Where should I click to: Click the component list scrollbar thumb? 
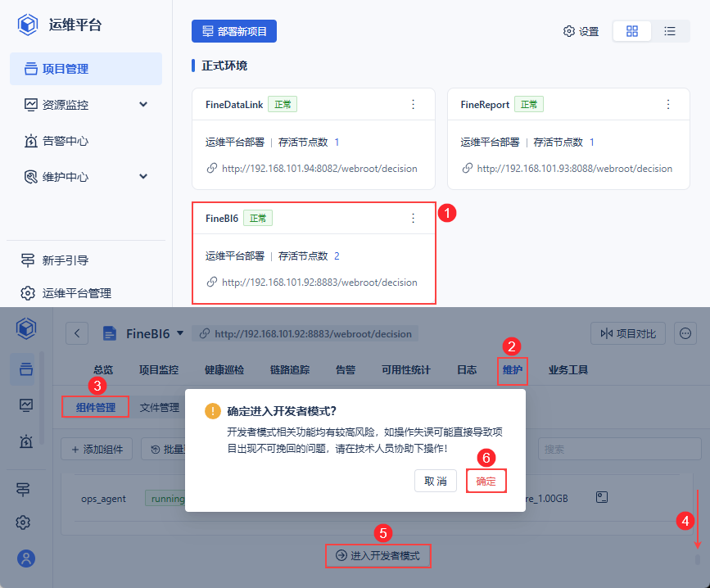[698, 560]
